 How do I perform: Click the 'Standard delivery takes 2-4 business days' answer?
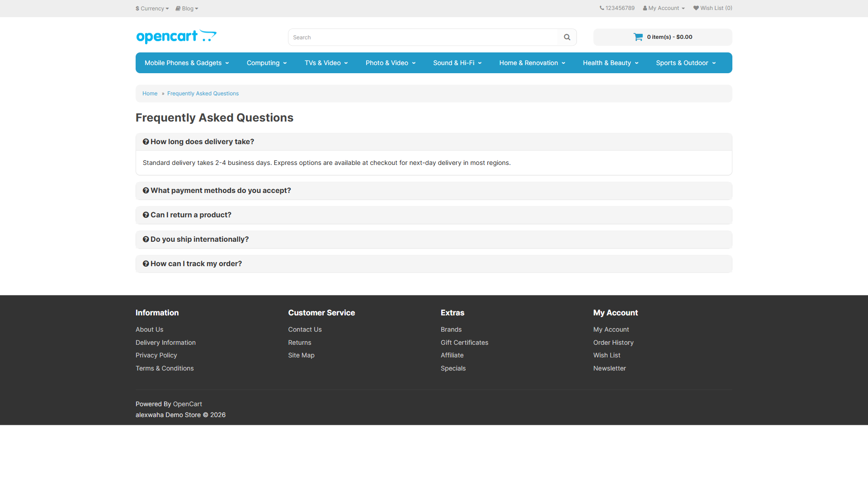click(x=326, y=163)
